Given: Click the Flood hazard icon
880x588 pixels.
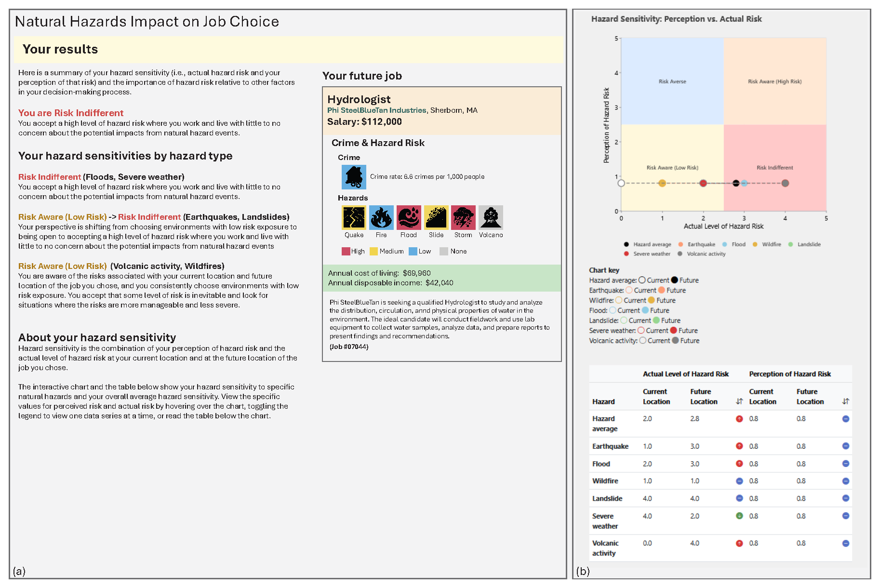Looking at the screenshot, I should tap(409, 217).
